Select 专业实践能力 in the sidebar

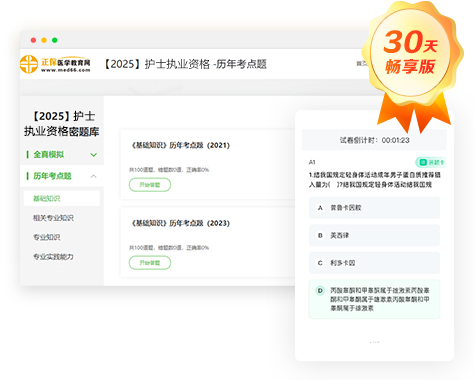pyautogui.click(x=53, y=257)
